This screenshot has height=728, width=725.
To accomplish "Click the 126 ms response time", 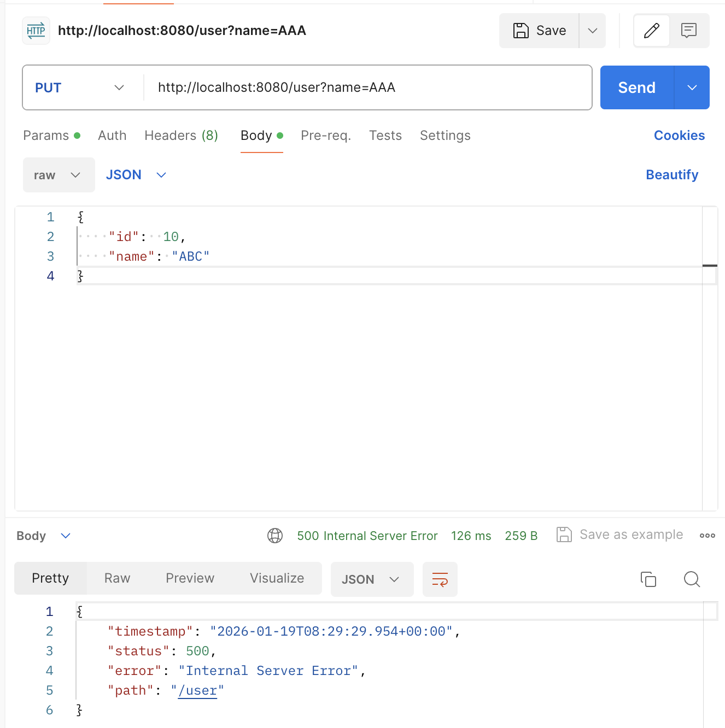I will coord(471,536).
